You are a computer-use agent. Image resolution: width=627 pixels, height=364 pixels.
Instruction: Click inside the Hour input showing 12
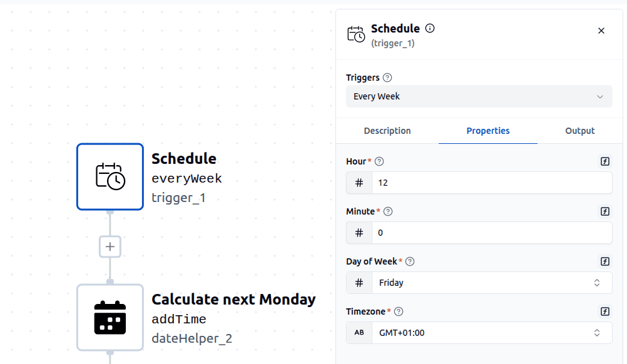[x=493, y=182]
